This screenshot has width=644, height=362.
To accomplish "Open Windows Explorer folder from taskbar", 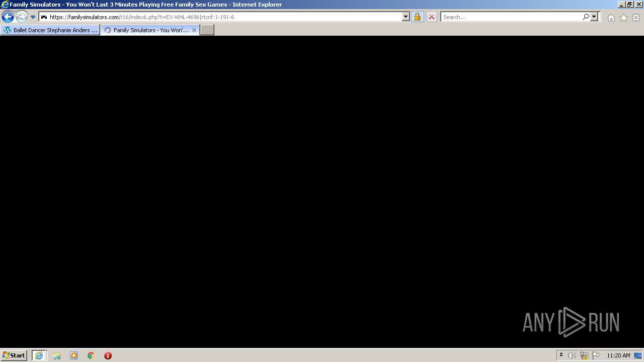I will (57, 355).
